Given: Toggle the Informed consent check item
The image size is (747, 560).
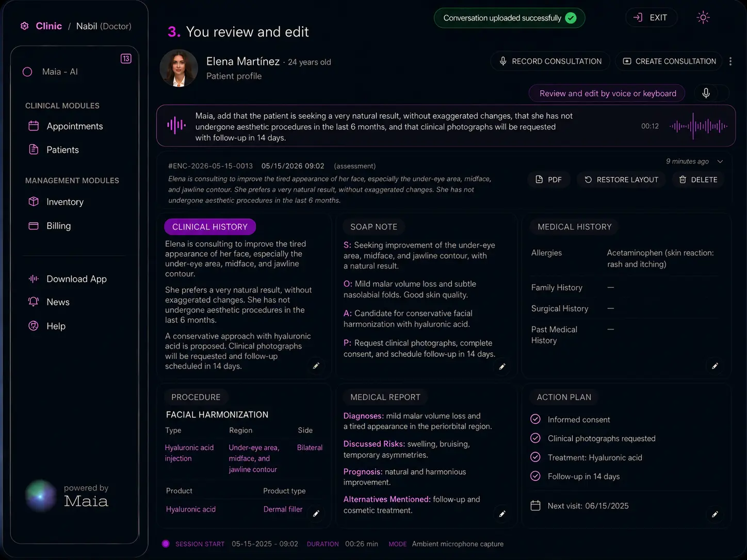Looking at the screenshot, I should click(x=535, y=419).
